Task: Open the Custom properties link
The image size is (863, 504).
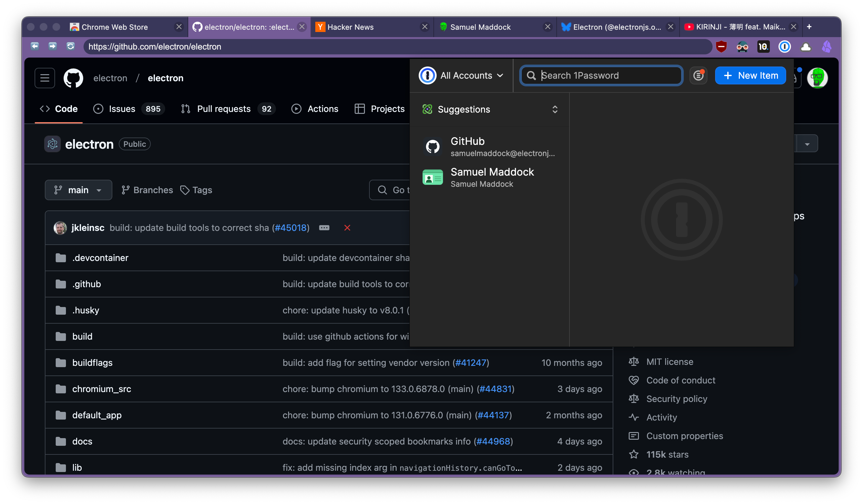Action: (x=685, y=436)
